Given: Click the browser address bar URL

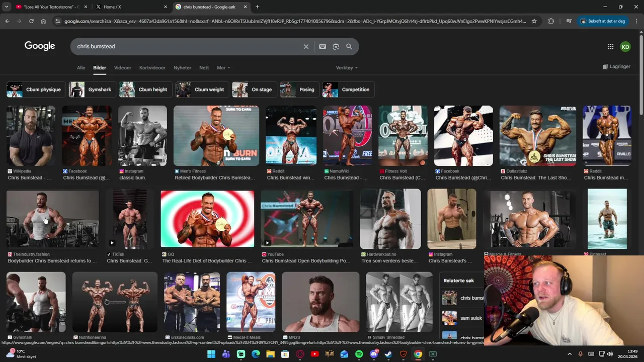Looking at the screenshot, I should (295, 21).
